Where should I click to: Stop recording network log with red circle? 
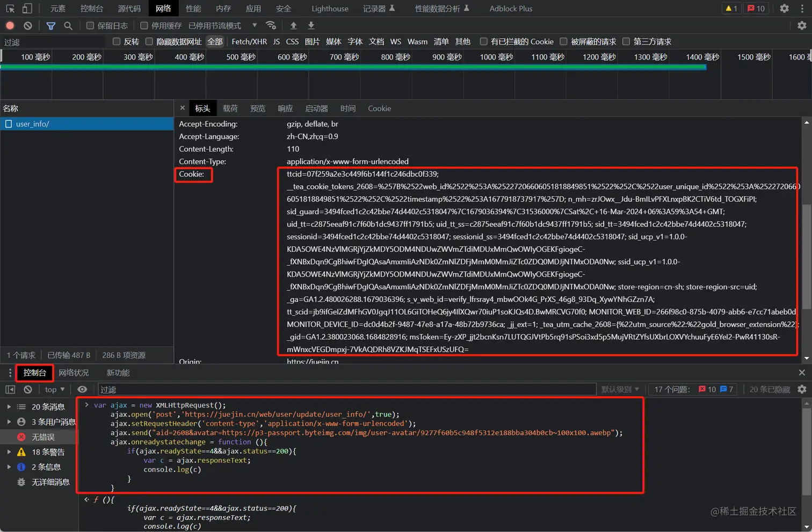tap(10, 26)
